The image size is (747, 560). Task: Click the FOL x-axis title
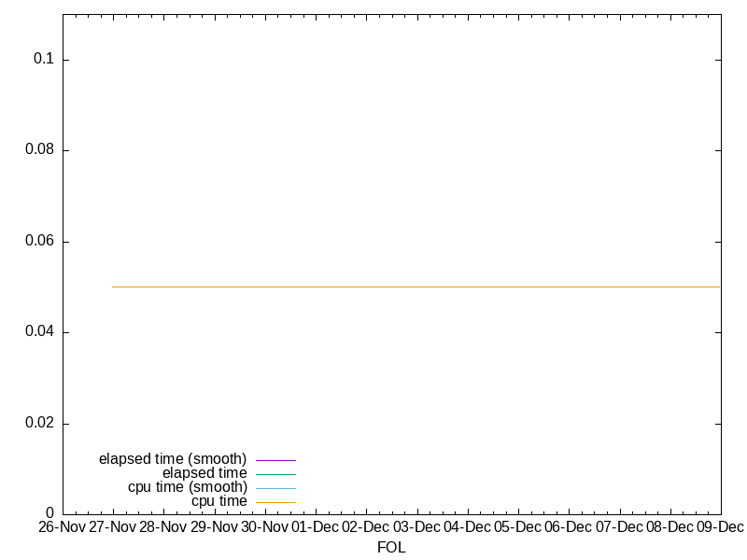[x=391, y=548]
